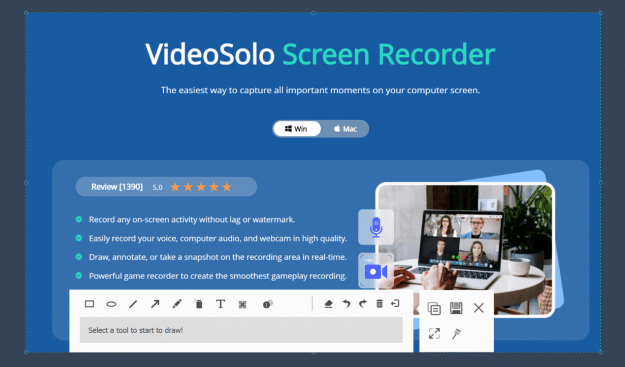The image size is (625, 367).
Task: Pin the screenshot to screen
Action: pos(456,334)
